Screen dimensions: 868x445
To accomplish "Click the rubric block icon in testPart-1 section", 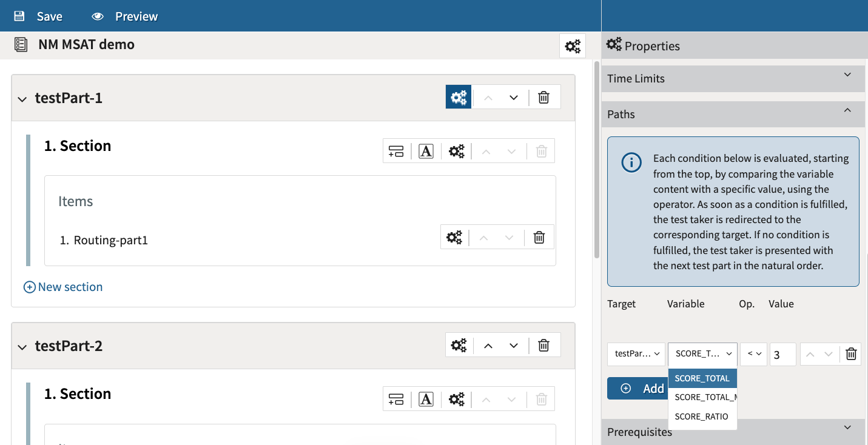I will coord(426,152).
